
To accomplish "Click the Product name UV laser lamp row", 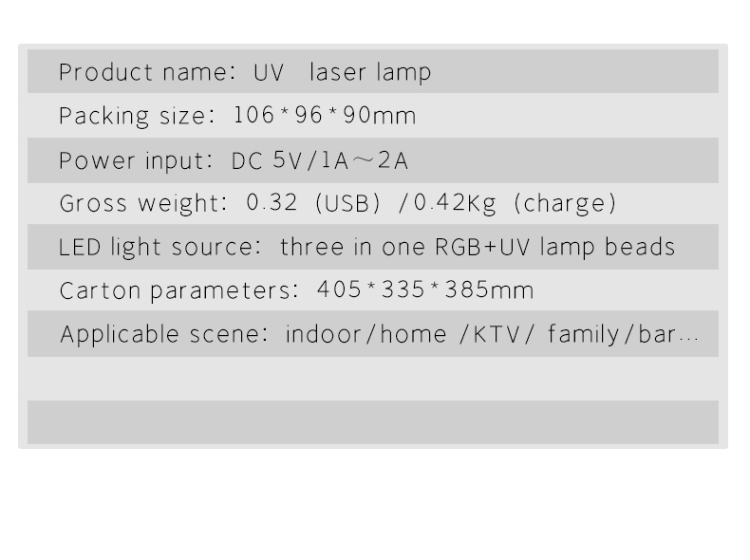I will click(x=372, y=71).
